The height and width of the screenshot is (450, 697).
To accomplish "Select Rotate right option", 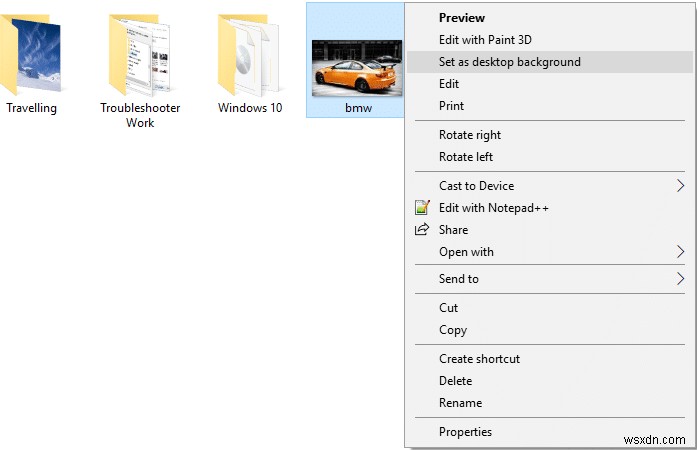I will point(550,135).
